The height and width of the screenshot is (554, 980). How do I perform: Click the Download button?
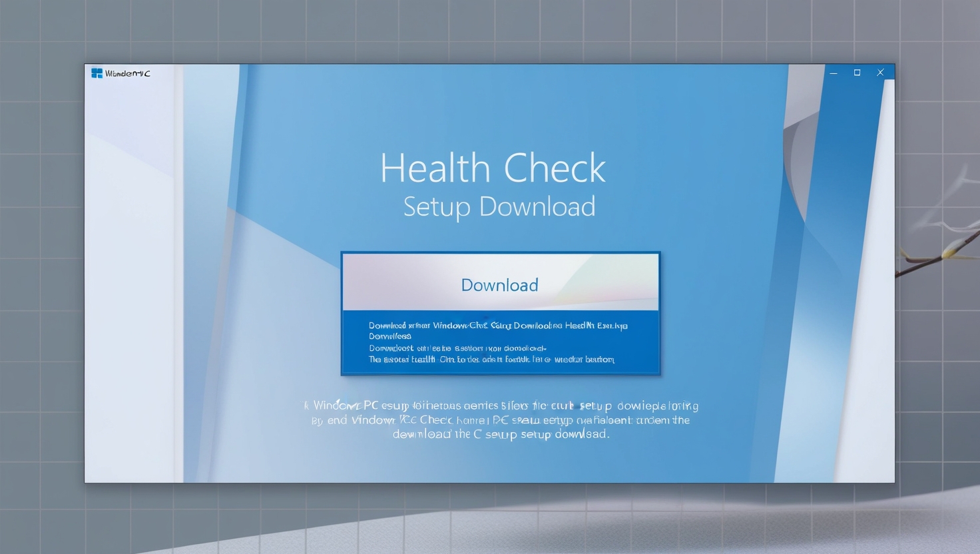500,282
